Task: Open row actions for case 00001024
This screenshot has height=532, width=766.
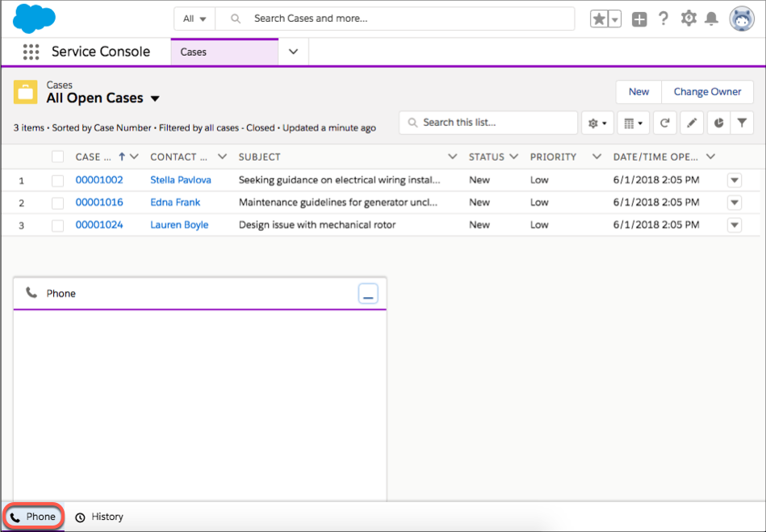Action: pos(735,225)
